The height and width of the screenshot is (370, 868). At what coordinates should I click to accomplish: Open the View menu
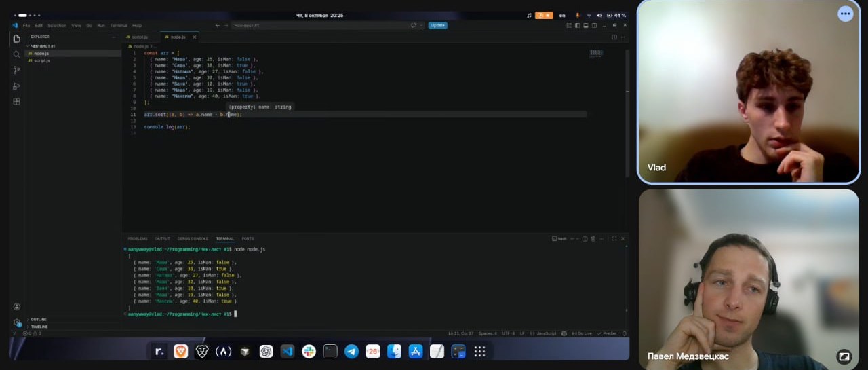76,25
